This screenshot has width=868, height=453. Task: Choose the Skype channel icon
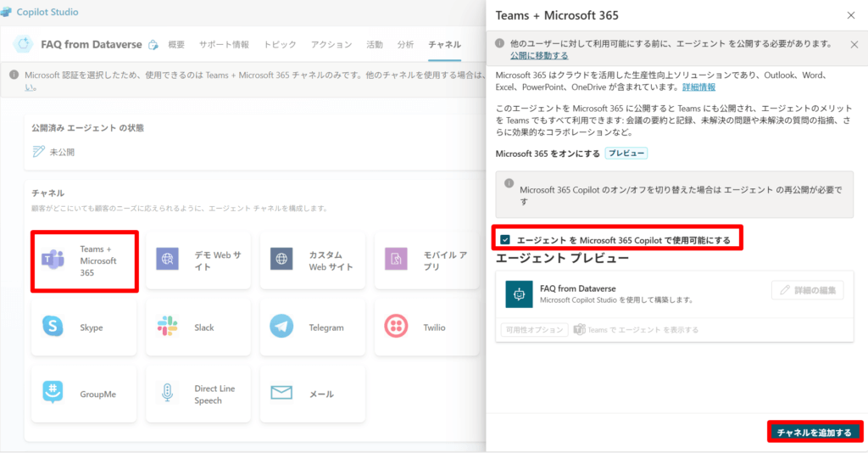coord(53,327)
